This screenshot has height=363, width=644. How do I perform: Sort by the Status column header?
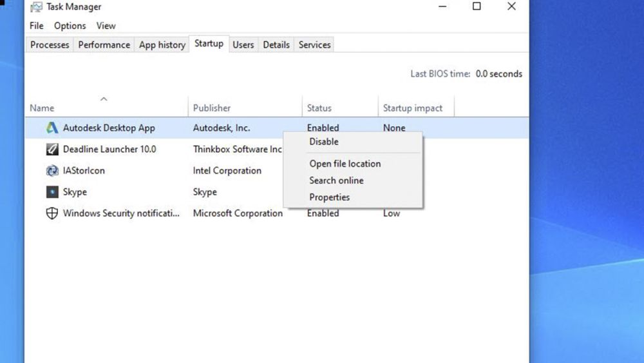coord(319,108)
